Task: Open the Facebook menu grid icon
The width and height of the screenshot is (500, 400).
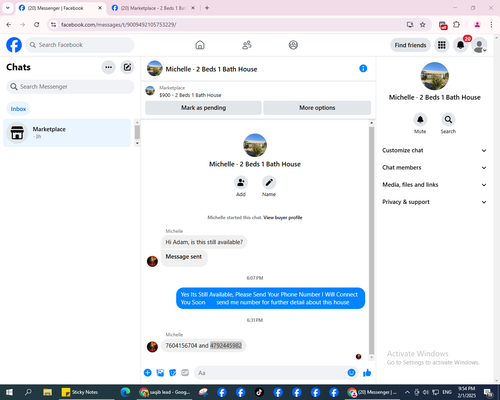Action: [x=442, y=45]
